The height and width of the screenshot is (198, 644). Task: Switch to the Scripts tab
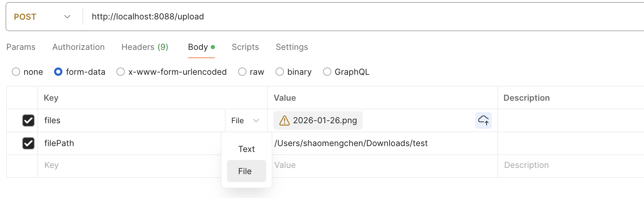(245, 47)
